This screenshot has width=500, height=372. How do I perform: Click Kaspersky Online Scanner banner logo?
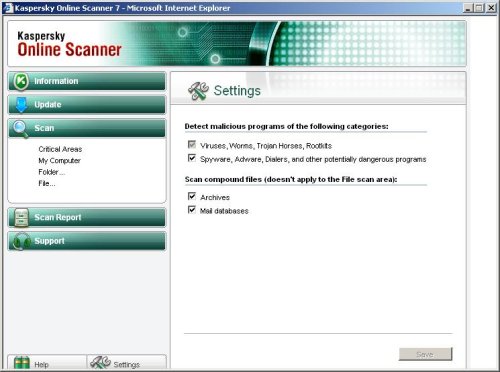[69, 44]
